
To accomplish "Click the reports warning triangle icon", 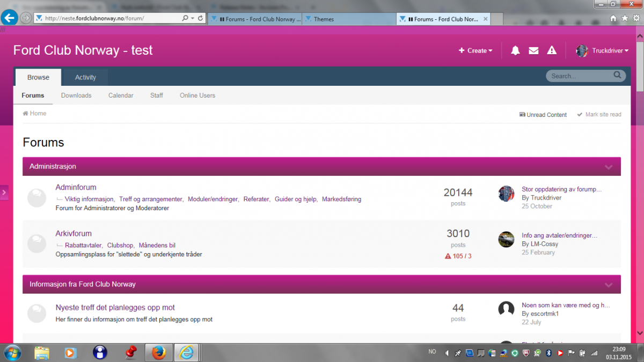I will 552,50.
